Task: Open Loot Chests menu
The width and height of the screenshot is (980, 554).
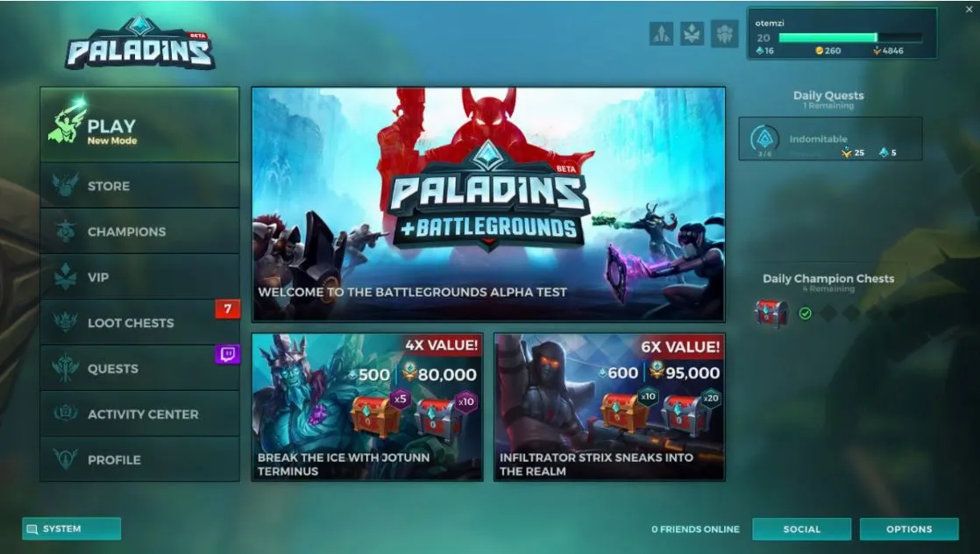Action: pyautogui.click(x=139, y=323)
